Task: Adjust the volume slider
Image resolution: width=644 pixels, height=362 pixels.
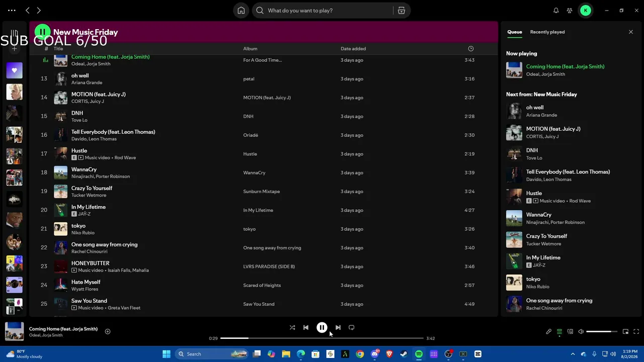Action: tap(602, 331)
